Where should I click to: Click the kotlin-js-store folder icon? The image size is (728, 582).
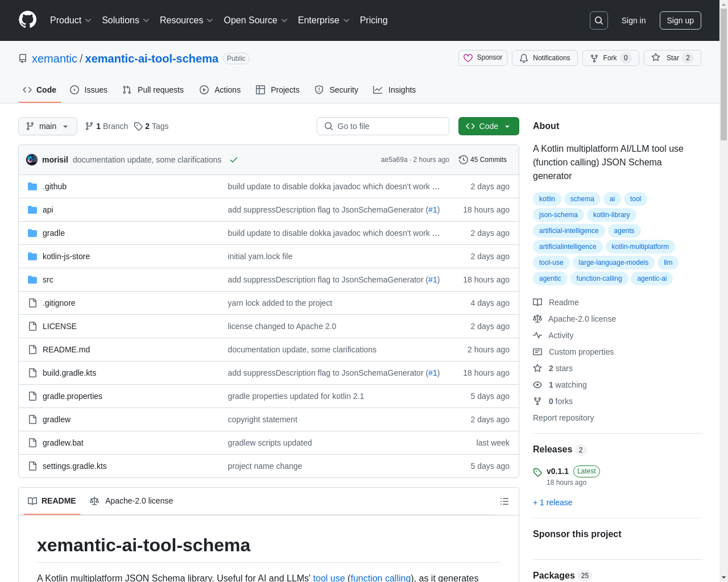click(32, 256)
